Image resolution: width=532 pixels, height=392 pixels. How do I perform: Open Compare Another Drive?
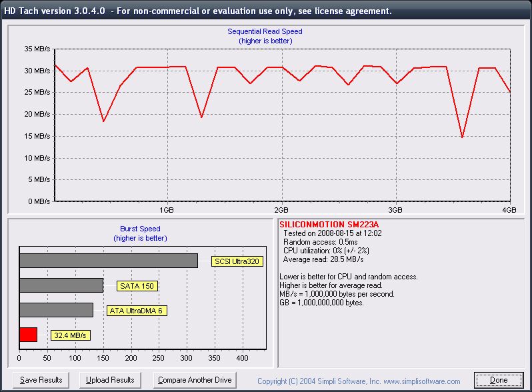(194, 380)
